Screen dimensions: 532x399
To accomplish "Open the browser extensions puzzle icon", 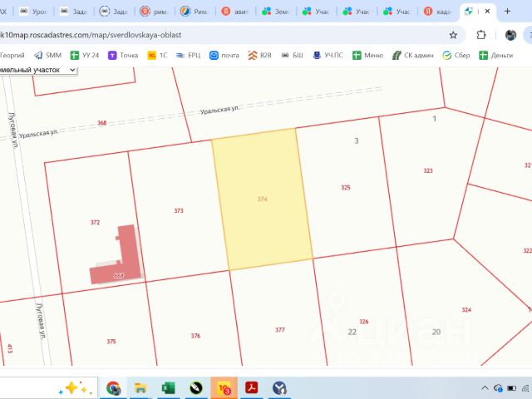I will 480,35.
